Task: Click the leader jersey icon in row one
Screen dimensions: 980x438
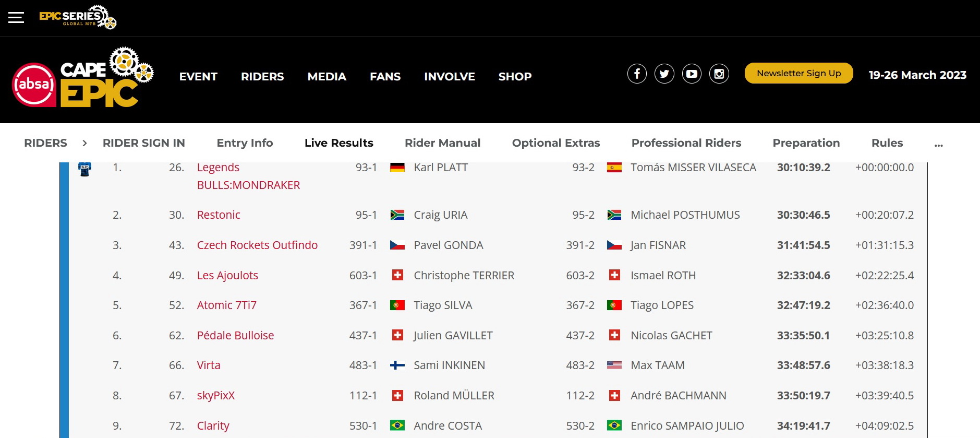Action: [84, 169]
